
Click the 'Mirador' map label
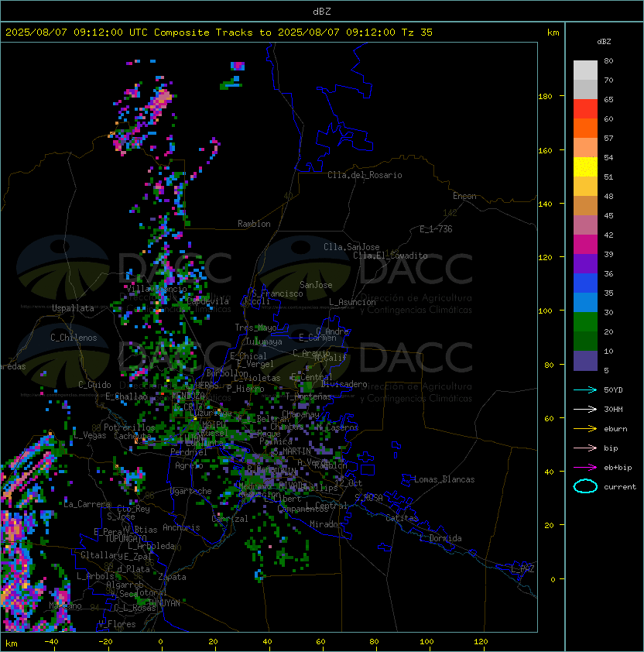326,524
